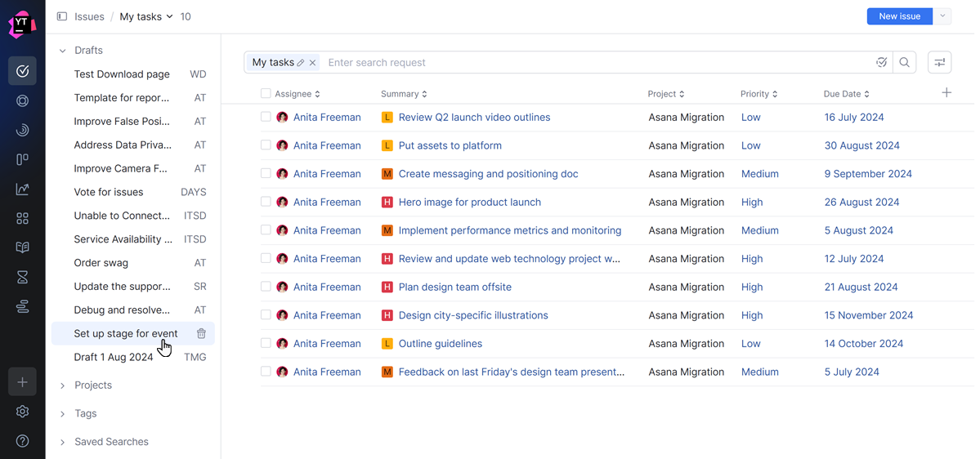Screen dimensions: 980x459
Task: Click the settings gear icon in sidebar
Action: [x=22, y=412]
